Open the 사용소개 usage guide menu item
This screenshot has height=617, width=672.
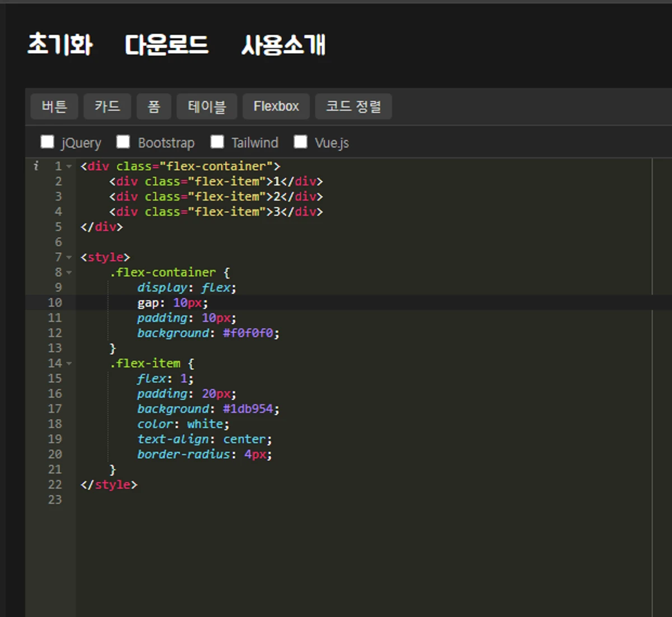point(283,45)
